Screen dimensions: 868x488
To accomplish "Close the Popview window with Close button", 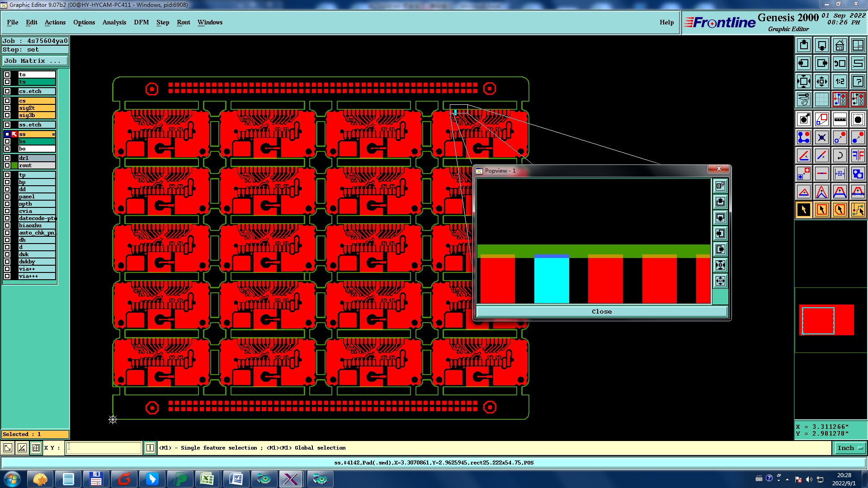I will pyautogui.click(x=601, y=311).
